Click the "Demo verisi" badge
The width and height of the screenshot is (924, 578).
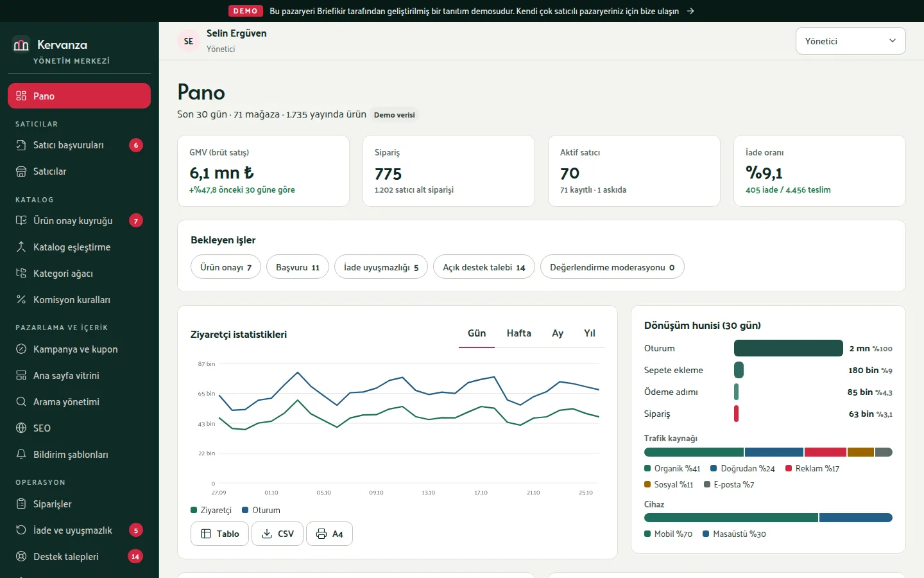(x=395, y=115)
